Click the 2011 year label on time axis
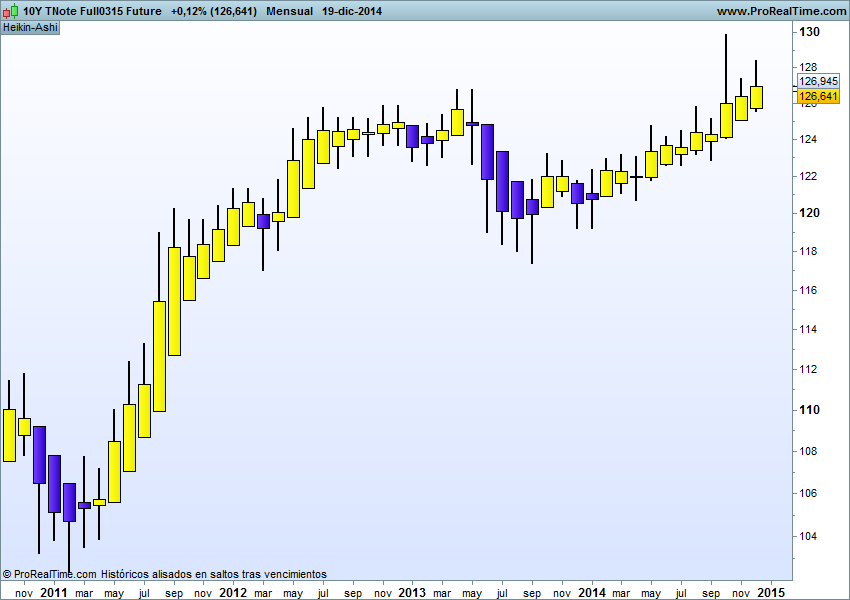Image resolution: width=850 pixels, height=600 pixels. (x=53, y=592)
